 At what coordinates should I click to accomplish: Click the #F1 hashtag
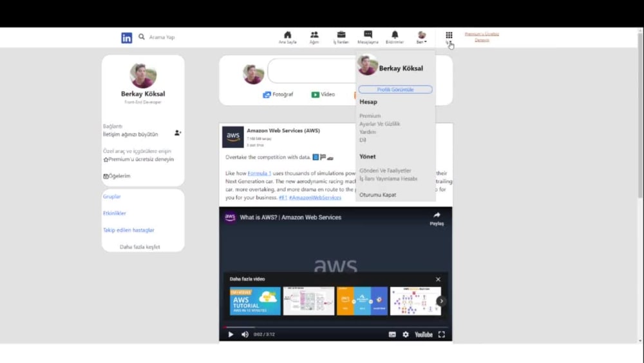pyautogui.click(x=283, y=198)
